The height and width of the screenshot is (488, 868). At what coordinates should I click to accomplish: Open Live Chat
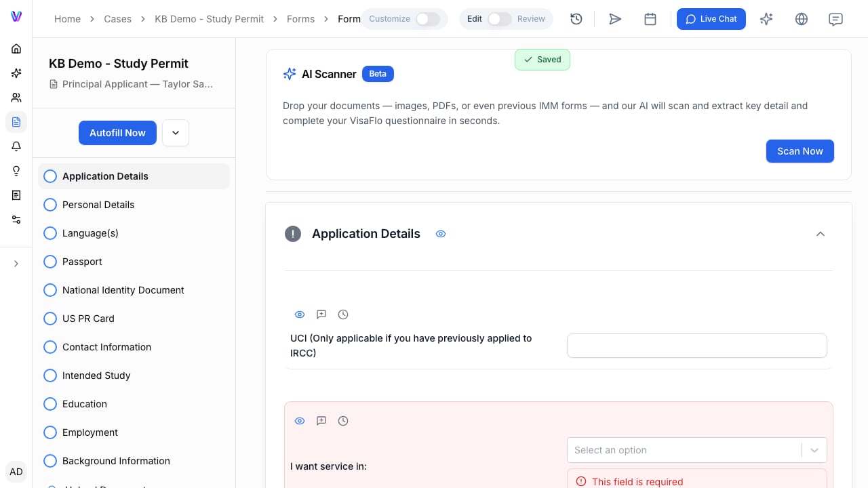point(711,19)
